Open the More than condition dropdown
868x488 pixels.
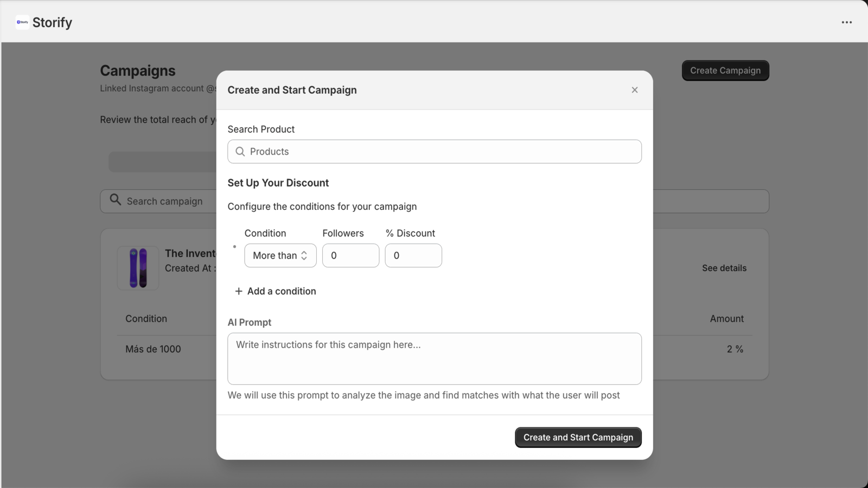coord(280,255)
